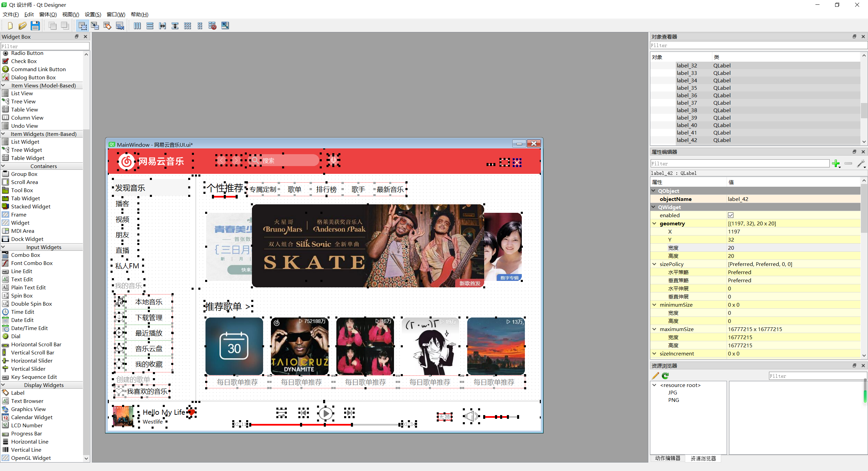
Task: Open resource editor via pencil icon
Action: [x=655, y=376]
